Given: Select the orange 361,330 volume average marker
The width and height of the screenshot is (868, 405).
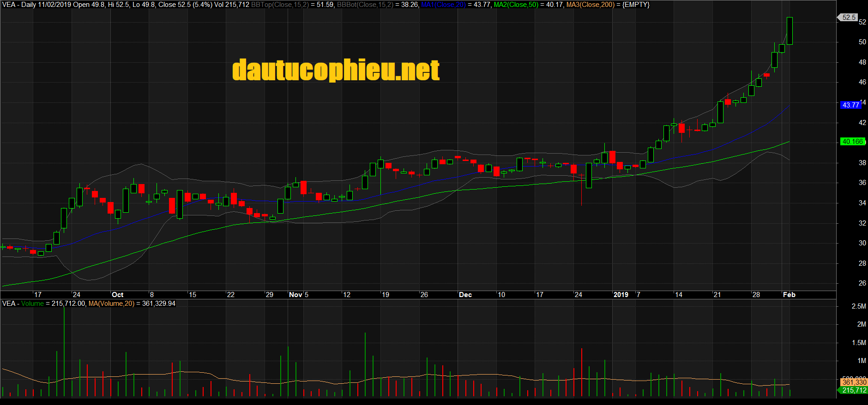Looking at the screenshot, I should 854,382.
